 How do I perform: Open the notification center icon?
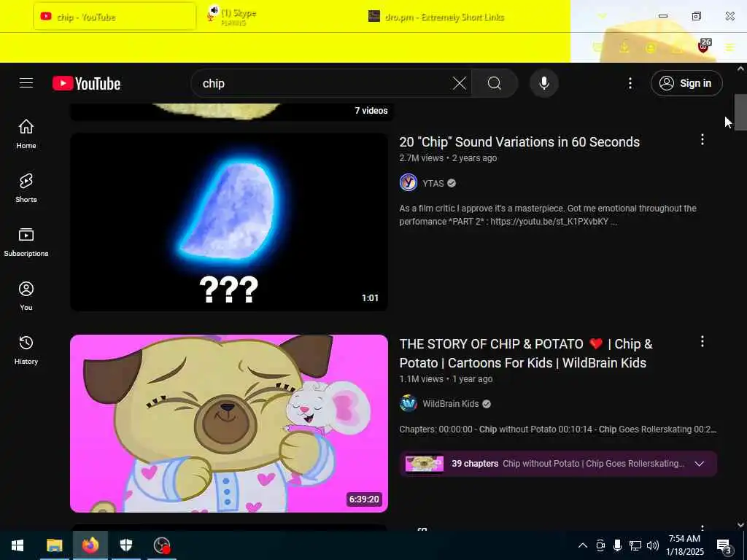coord(724,545)
